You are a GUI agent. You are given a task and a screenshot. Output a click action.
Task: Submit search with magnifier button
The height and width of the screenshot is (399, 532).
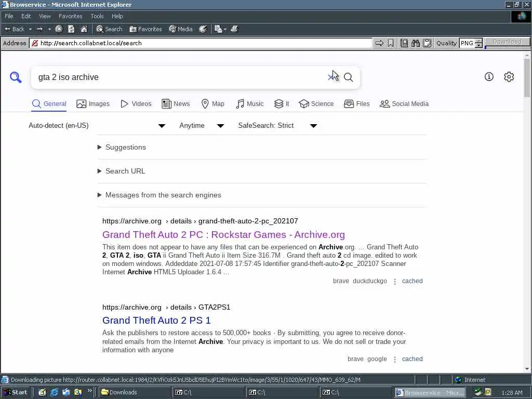(x=349, y=77)
